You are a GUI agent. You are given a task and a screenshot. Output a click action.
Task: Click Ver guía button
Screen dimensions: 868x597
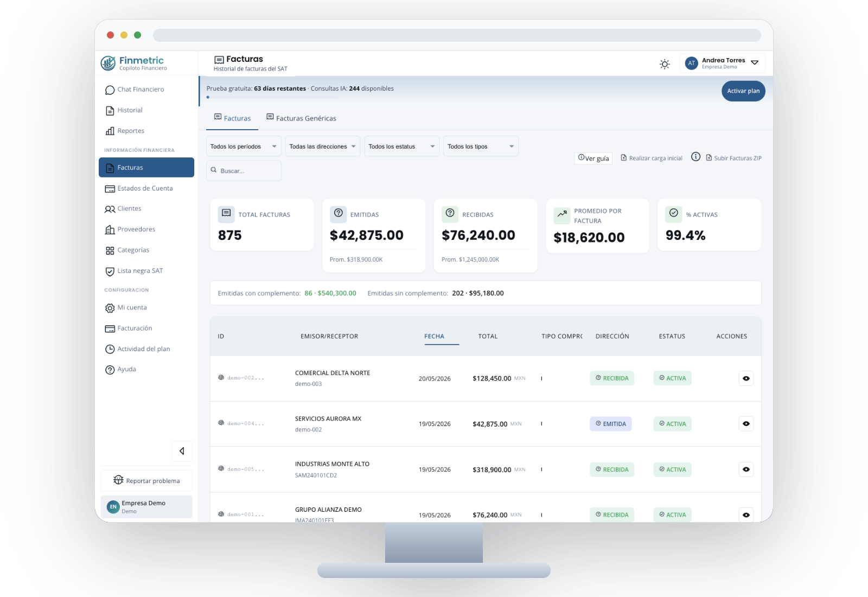click(x=593, y=158)
